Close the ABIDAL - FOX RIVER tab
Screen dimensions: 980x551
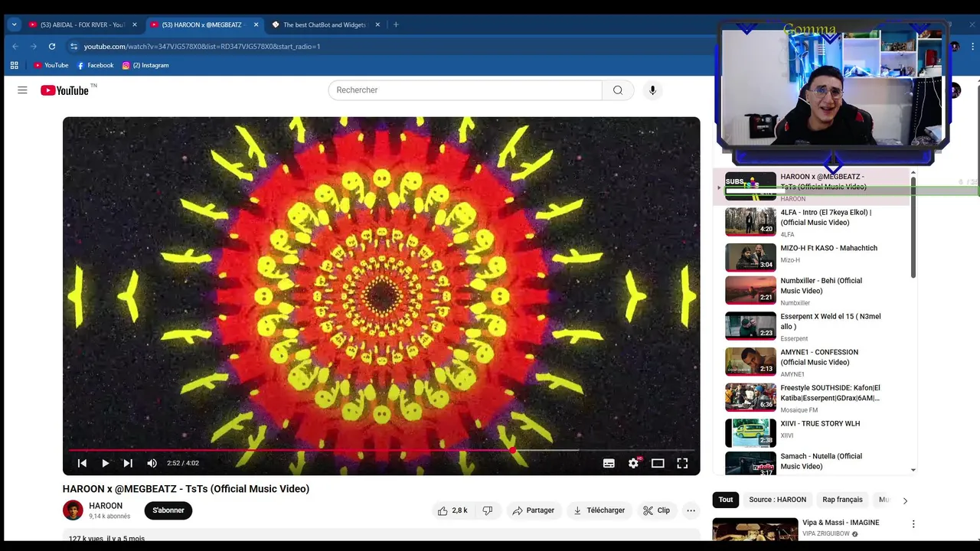coord(135,24)
